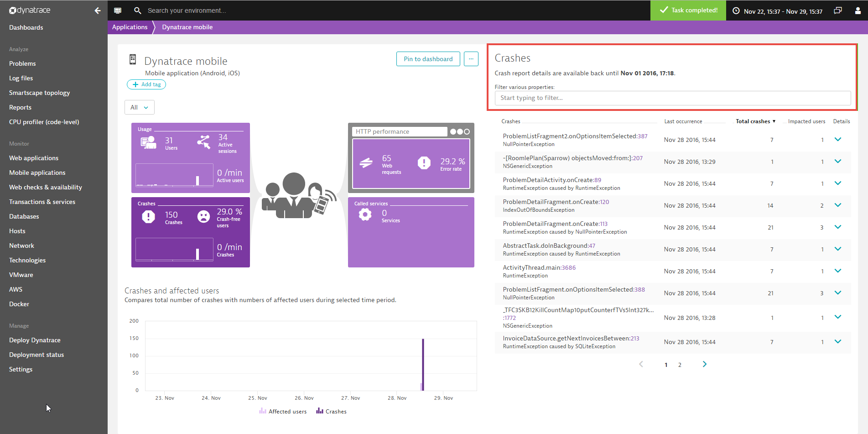Image resolution: width=868 pixels, height=434 pixels.
Task: Collapse sidebar with back arrow icon
Action: pyautogui.click(x=97, y=10)
